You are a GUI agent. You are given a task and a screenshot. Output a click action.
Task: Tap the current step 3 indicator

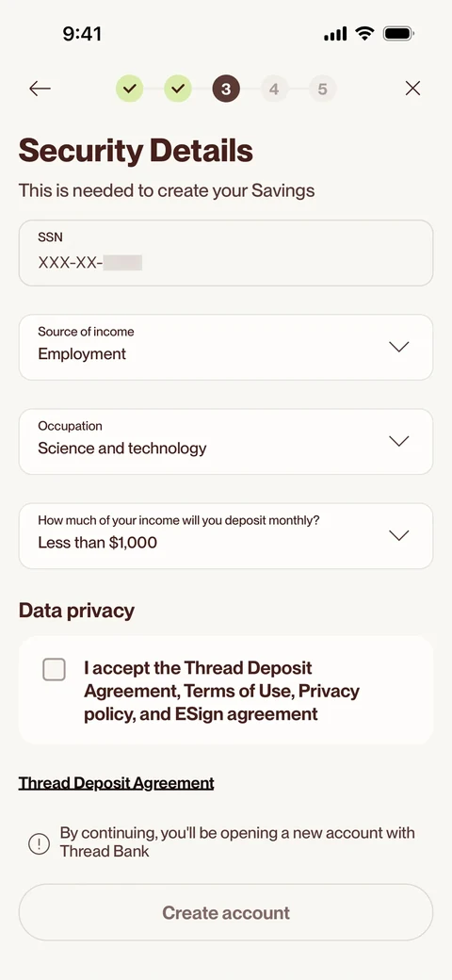pos(226,89)
